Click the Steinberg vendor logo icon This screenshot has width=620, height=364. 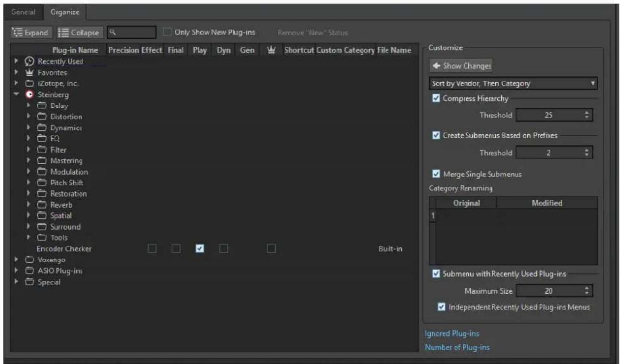[x=29, y=94]
